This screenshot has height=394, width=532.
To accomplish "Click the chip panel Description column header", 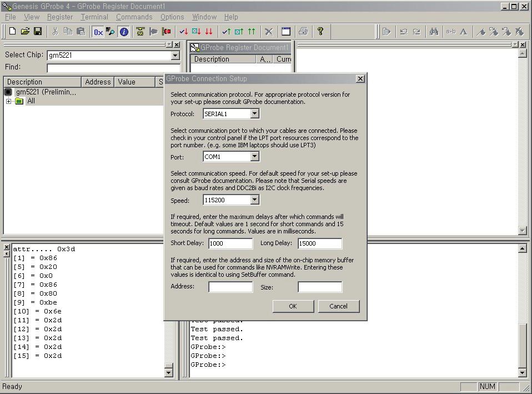I will click(x=42, y=82).
